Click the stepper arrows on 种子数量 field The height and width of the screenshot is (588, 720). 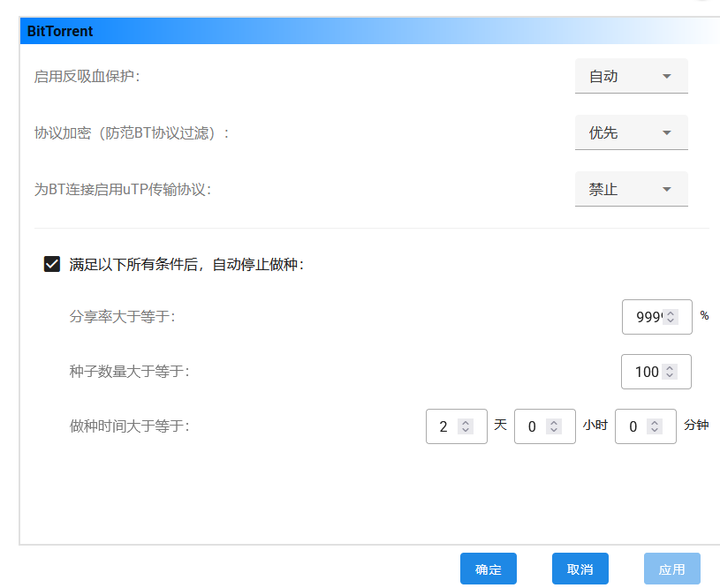(671, 372)
